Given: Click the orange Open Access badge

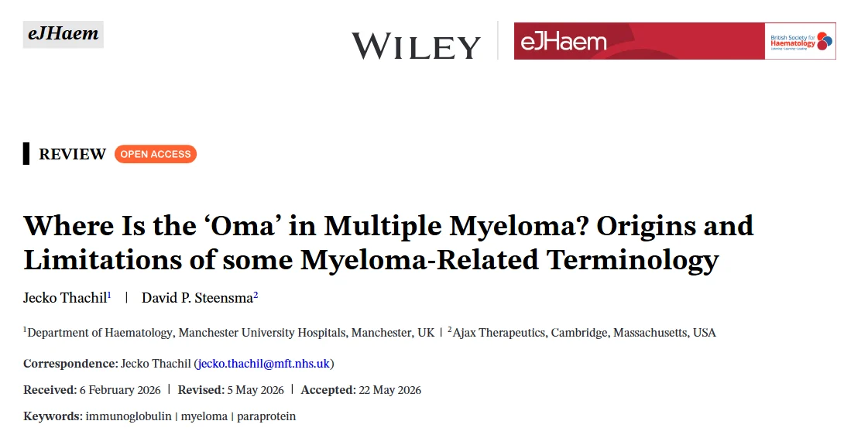Looking at the screenshot, I should [156, 154].
